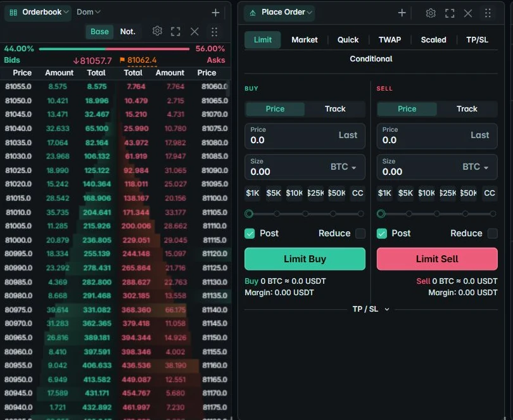Enable Reduce checkbox on Buy side
Image resolution: width=513 pixels, height=420 pixels.
pos(360,233)
